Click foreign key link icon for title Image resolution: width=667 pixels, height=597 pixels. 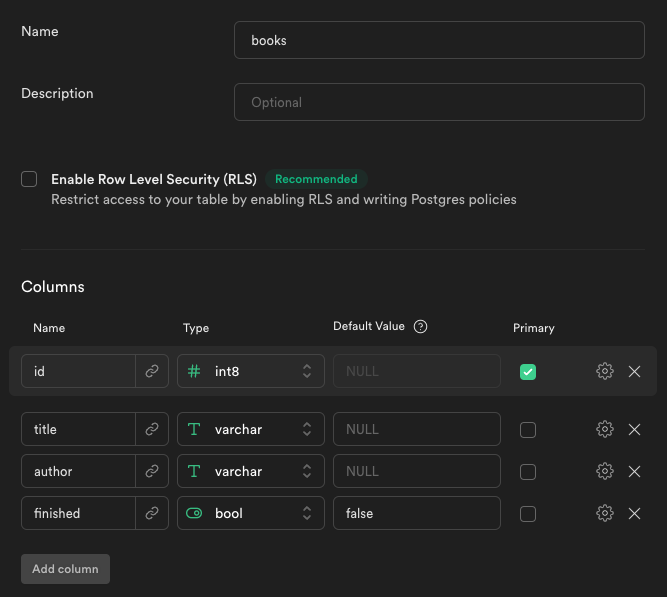tap(152, 429)
